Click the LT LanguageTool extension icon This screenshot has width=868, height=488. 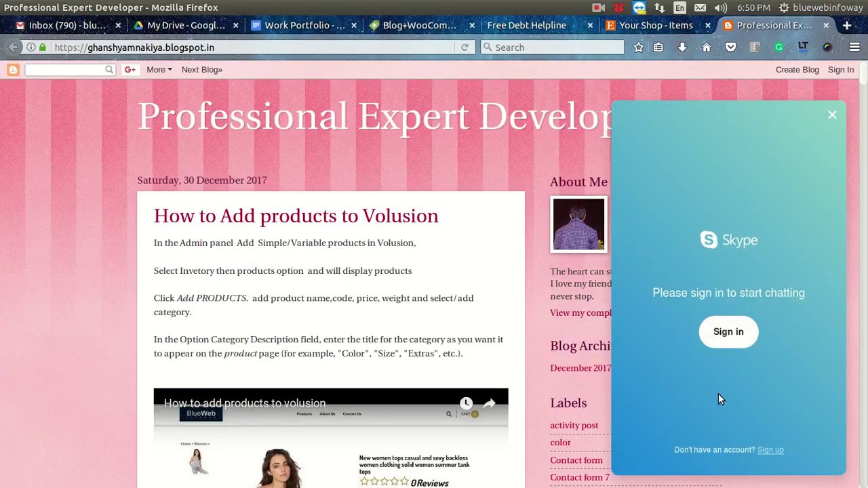[803, 47]
